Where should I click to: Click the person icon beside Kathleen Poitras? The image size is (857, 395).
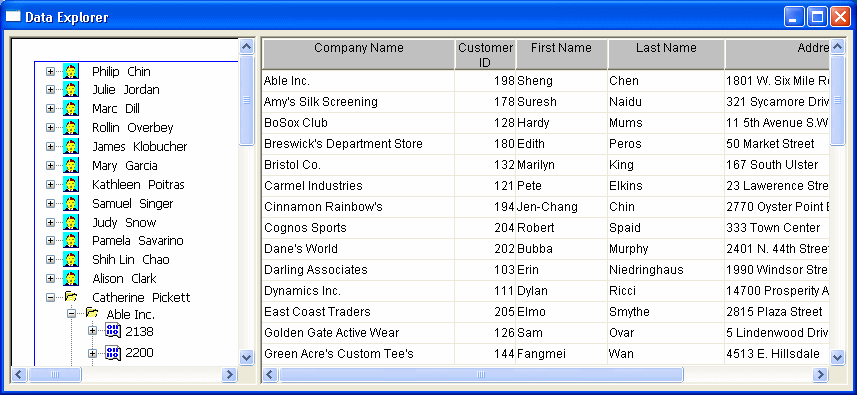coord(71,184)
